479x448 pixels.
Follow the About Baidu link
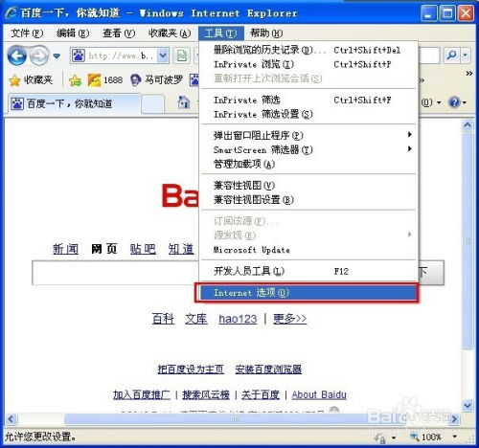click(x=319, y=395)
